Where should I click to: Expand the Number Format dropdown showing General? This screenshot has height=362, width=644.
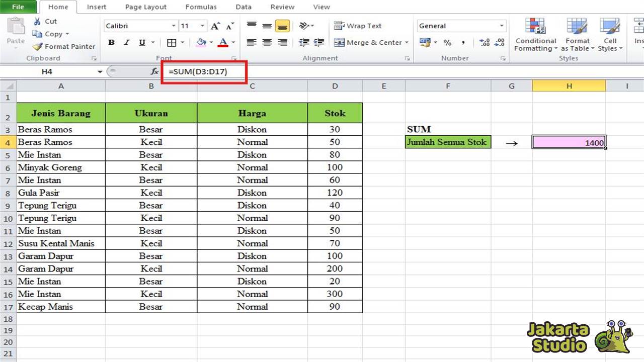point(502,26)
